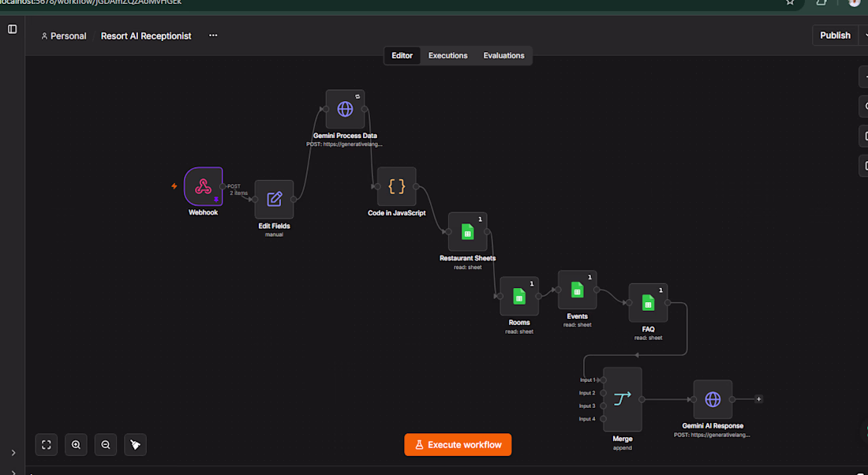Viewport: 868px width, 475px height.
Task: Click the Merge node Input 3 connector
Action: click(x=604, y=406)
